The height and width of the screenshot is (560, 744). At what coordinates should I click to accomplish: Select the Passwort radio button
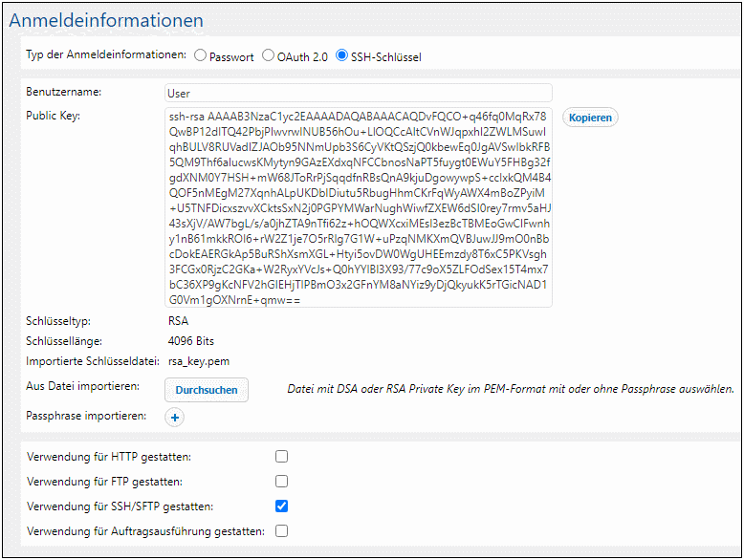[x=200, y=56]
